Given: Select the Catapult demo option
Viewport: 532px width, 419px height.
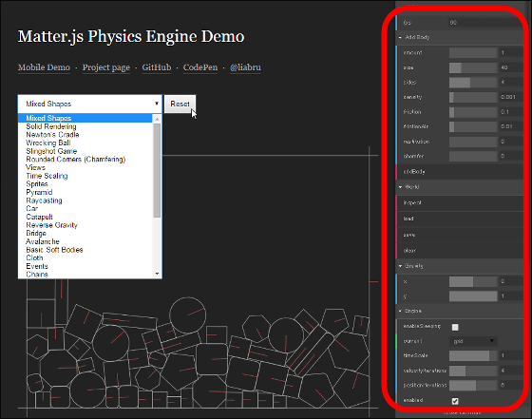Looking at the screenshot, I should click(85, 217).
